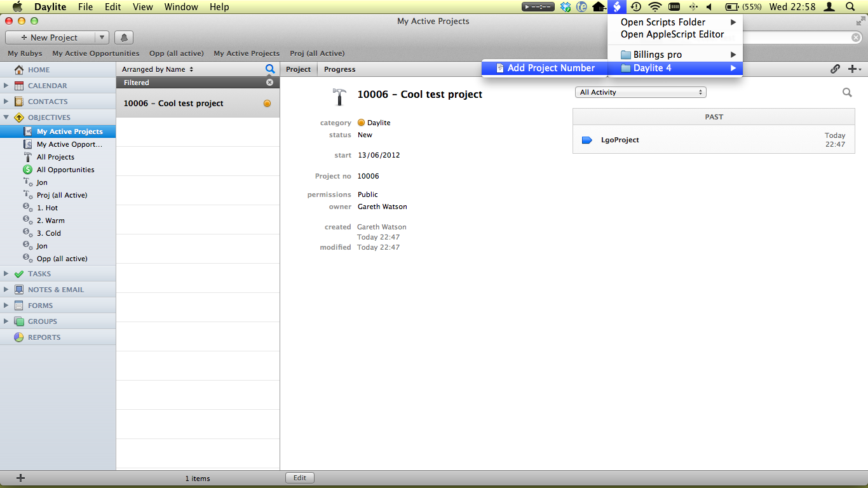Image resolution: width=868 pixels, height=488 pixels.
Task: Open the Window menu
Action: click(180, 7)
